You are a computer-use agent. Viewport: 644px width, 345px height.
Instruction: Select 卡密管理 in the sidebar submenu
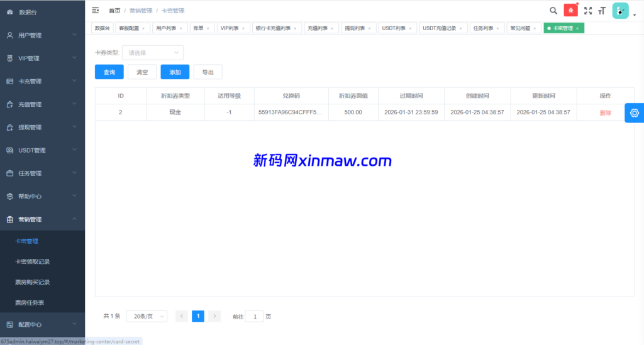(x=26, y=241)
